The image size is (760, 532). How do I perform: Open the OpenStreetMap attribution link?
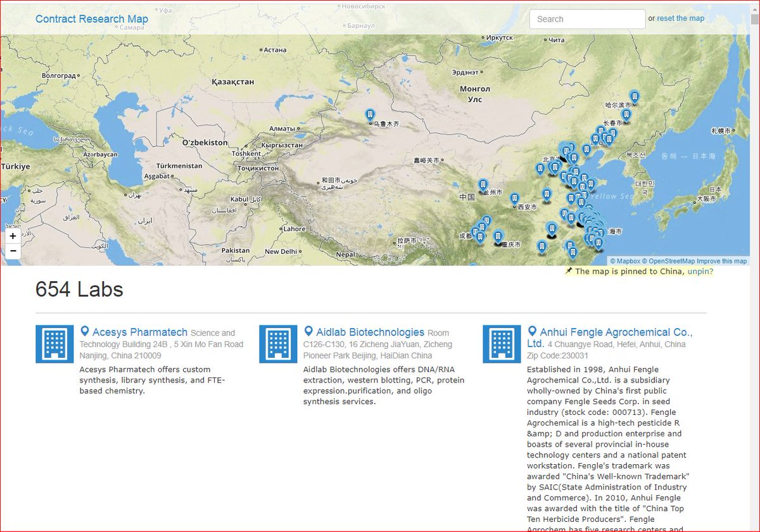[x=668, y=261]
